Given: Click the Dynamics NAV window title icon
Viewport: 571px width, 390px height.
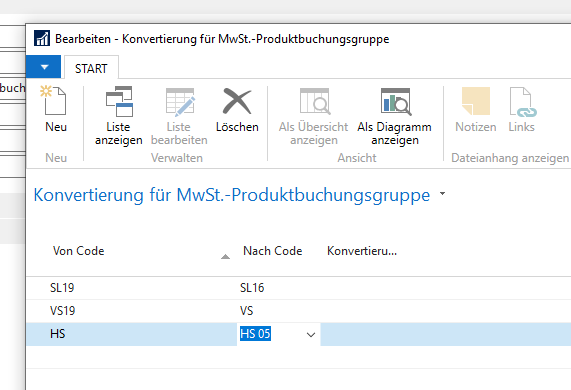Looking at the screenshot, I should [x=42, y=38].
